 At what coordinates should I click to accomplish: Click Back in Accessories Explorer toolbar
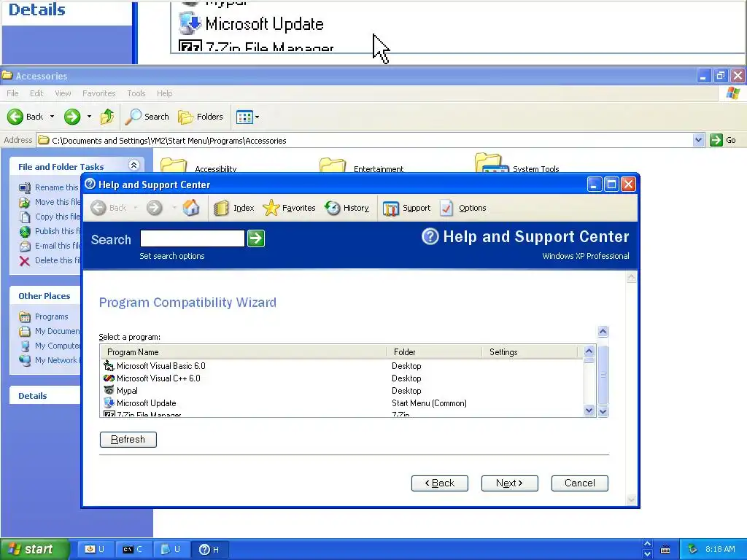click(26, 117)
